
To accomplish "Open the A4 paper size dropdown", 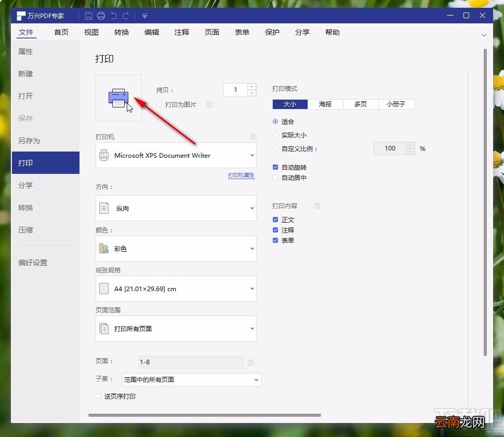I will (x=176, y=289).
